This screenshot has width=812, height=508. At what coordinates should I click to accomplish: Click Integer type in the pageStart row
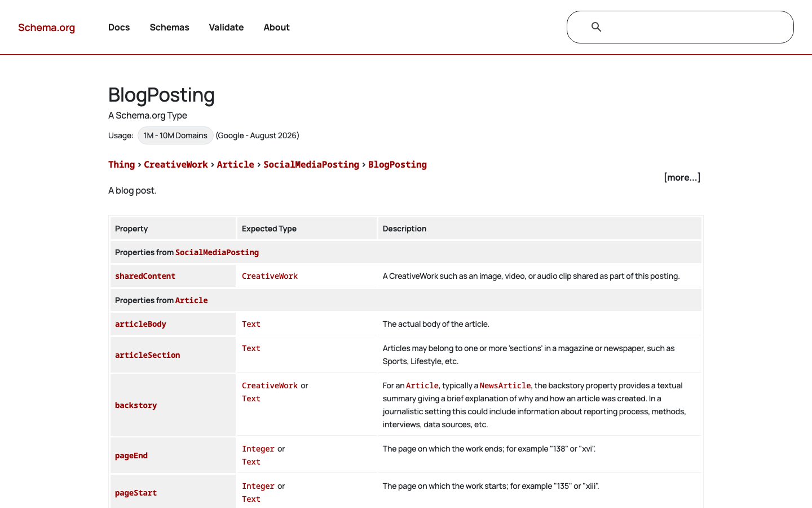258,486
